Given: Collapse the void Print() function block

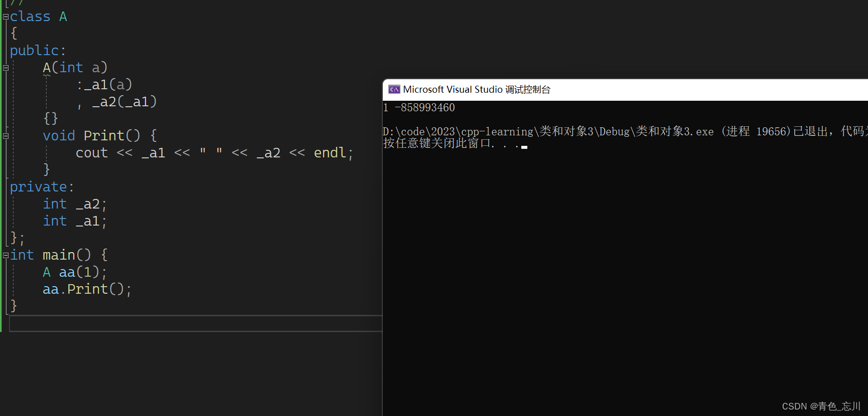Looking at the screenshot, I should [6, 136].
